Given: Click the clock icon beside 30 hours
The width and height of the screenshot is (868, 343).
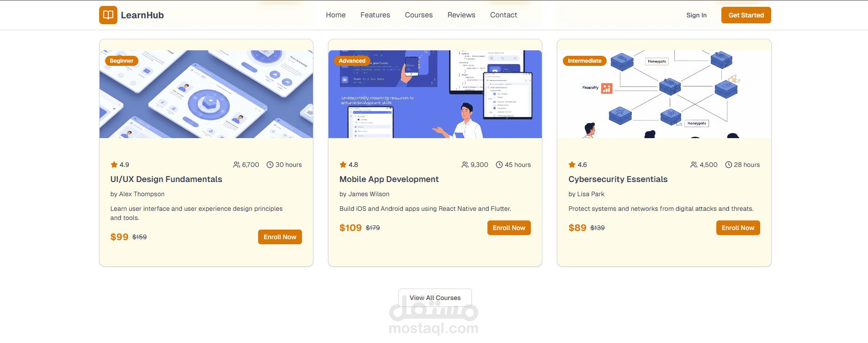Looking at the screenshot, I should tap(270, 165).
